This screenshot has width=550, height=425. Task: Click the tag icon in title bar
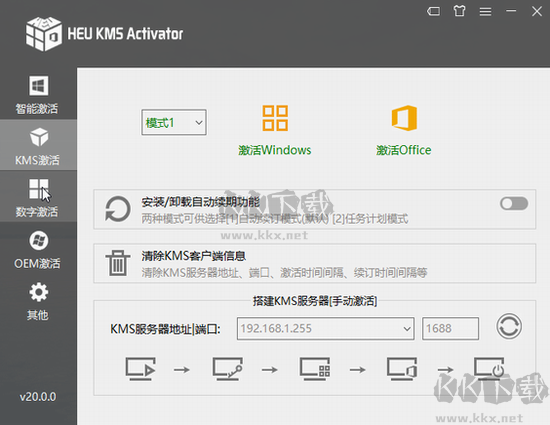click(x=434, y=12)
